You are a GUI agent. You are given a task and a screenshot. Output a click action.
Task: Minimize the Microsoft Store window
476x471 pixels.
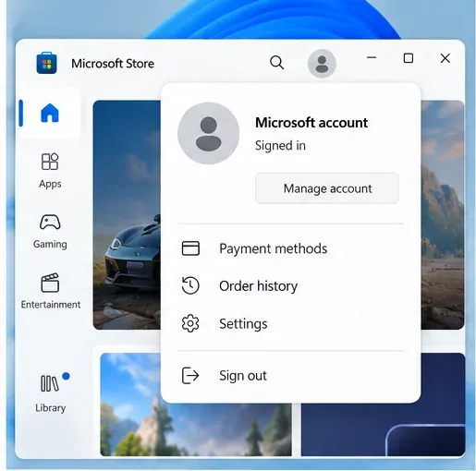click(x=372, y=57)
